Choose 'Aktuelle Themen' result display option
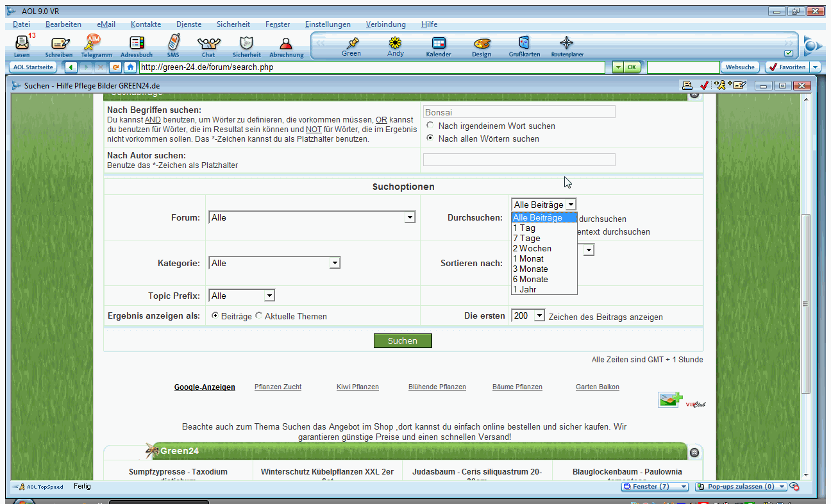Image resolution: width=831 pixels, height=504 pixels. [259, 316]
